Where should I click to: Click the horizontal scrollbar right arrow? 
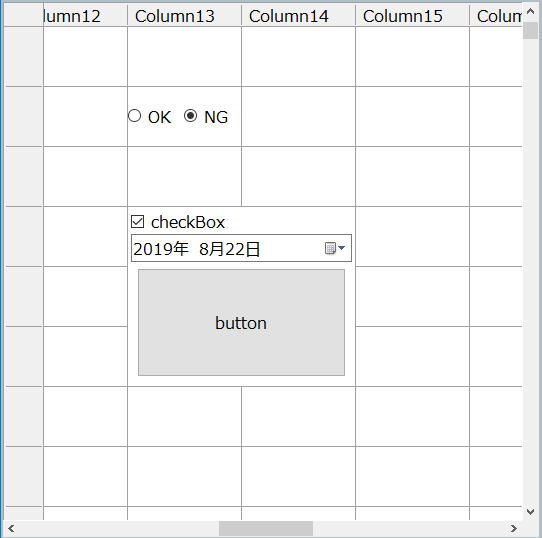pyautogui.click(x=514, y=528)
